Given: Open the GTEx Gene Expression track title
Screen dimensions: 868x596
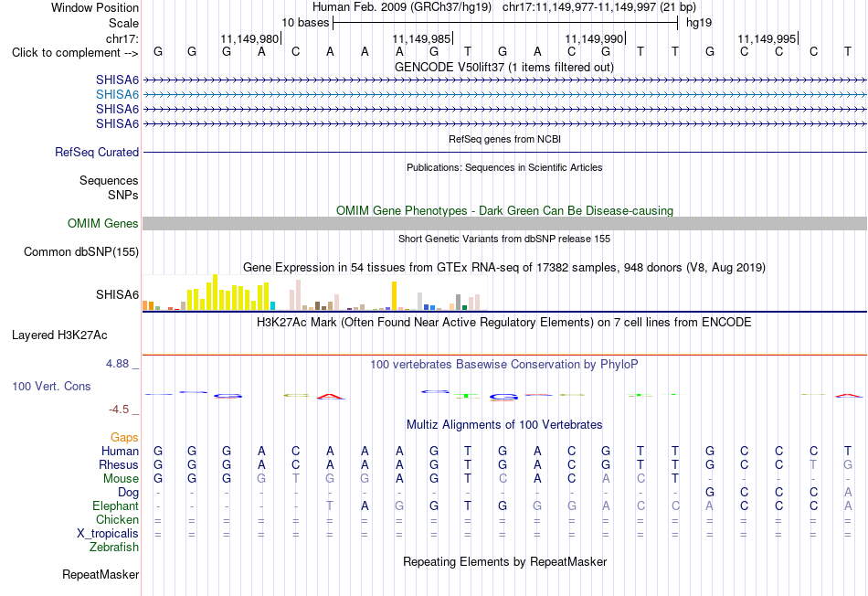Looking at the screenshot, I should pyautogui.click(x=504, y=268).
